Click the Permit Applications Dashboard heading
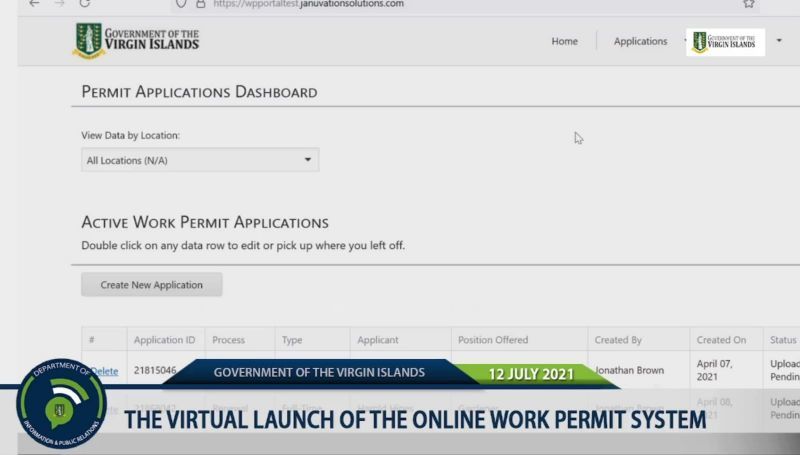The image size is (800, 455). click(199, 92)
